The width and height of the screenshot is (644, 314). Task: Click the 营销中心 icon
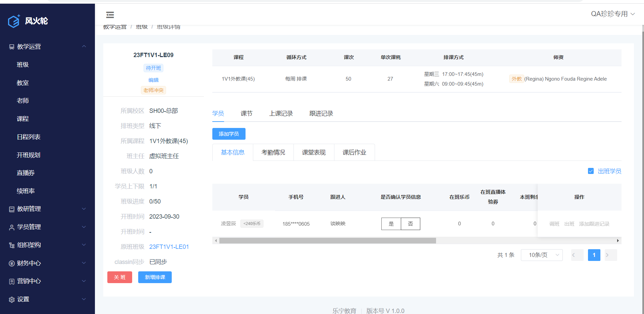[12, 281]
